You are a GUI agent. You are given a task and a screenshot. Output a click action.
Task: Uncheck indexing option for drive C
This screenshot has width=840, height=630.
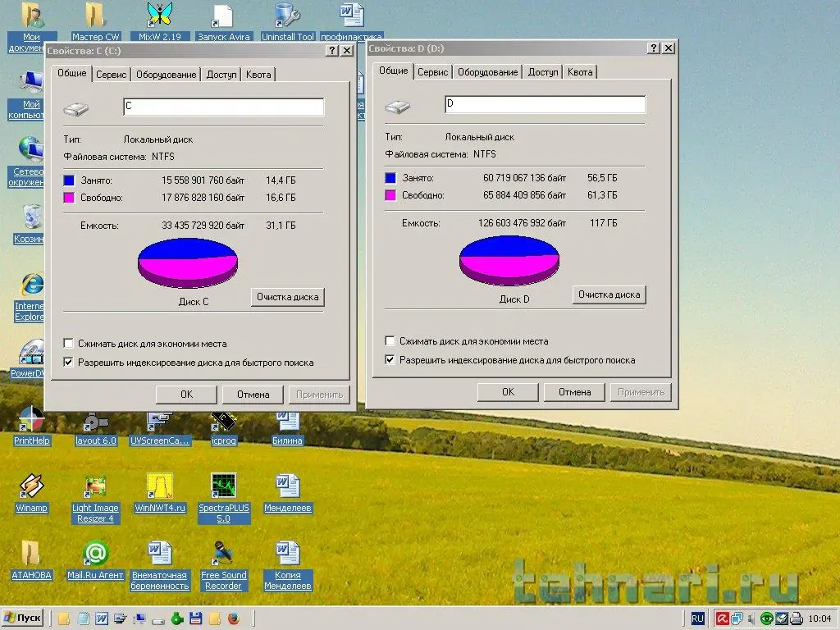[x=69, y=363]
